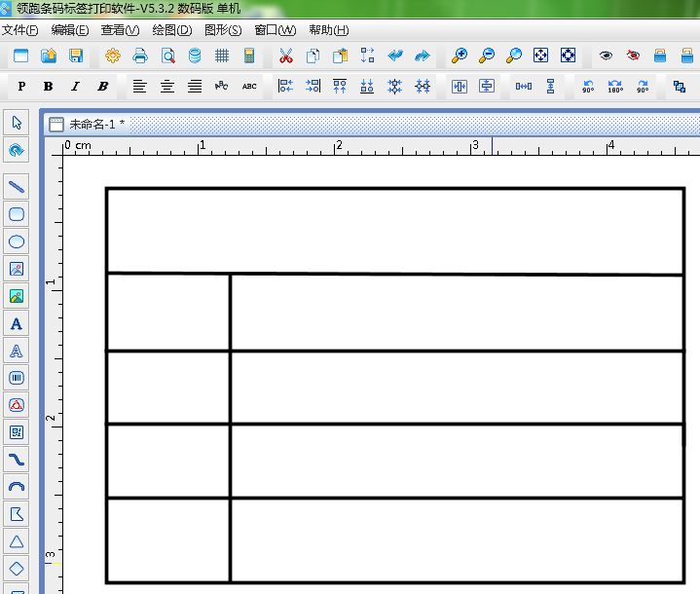This screenshot has width=700, height=594.
Task: Click the rounded rectangle tool
Action: (17, 214)
